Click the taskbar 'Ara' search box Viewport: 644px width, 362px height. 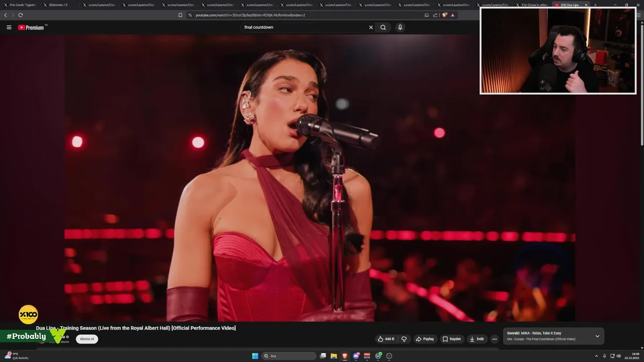tap(289, 356)
